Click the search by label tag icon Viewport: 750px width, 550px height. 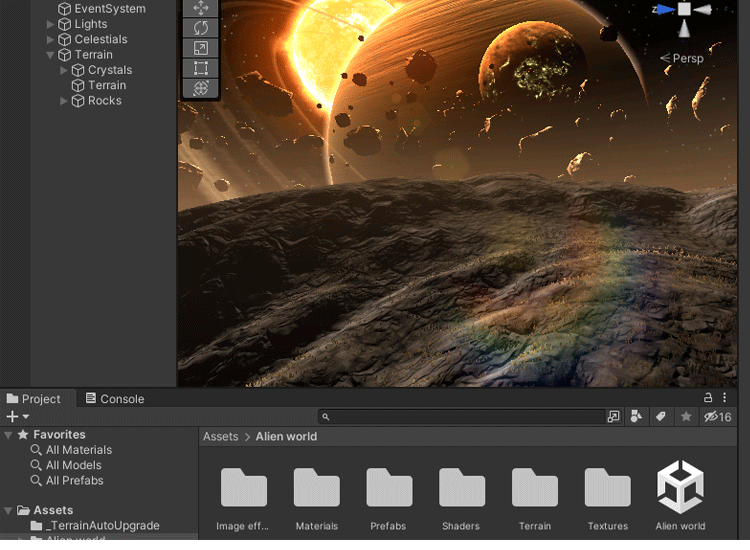[661, 417]
